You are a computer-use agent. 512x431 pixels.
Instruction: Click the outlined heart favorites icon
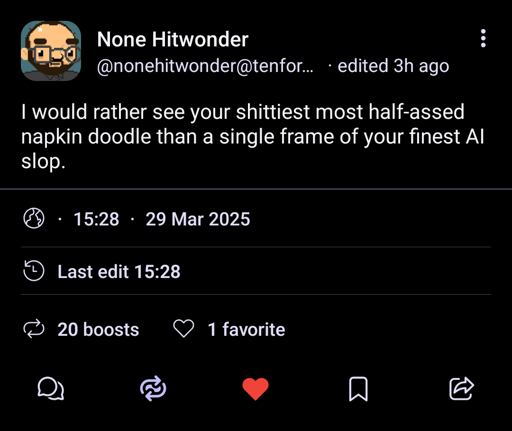[x=184, y=329]
